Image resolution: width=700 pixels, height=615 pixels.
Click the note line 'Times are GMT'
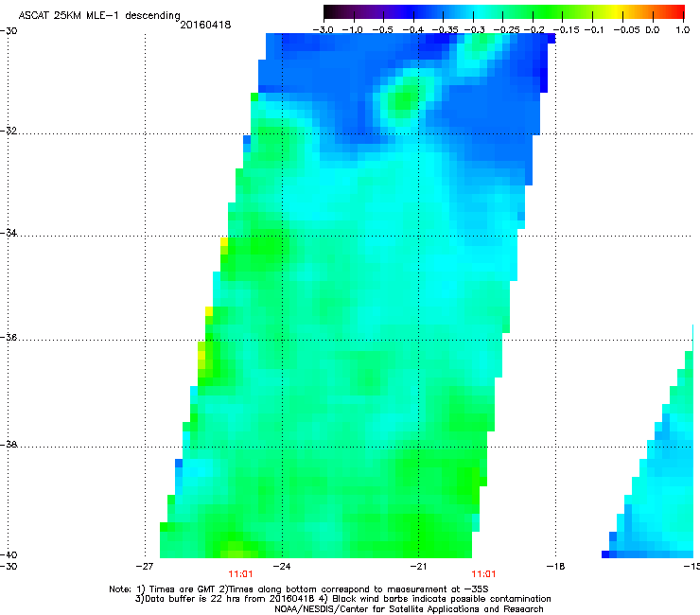pyautogui.click(x=299, y=589)
